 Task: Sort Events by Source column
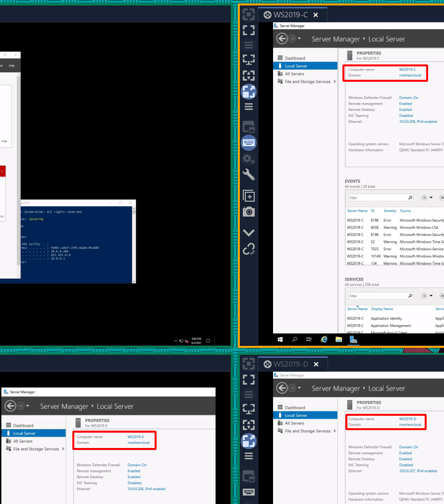point(405,211)
